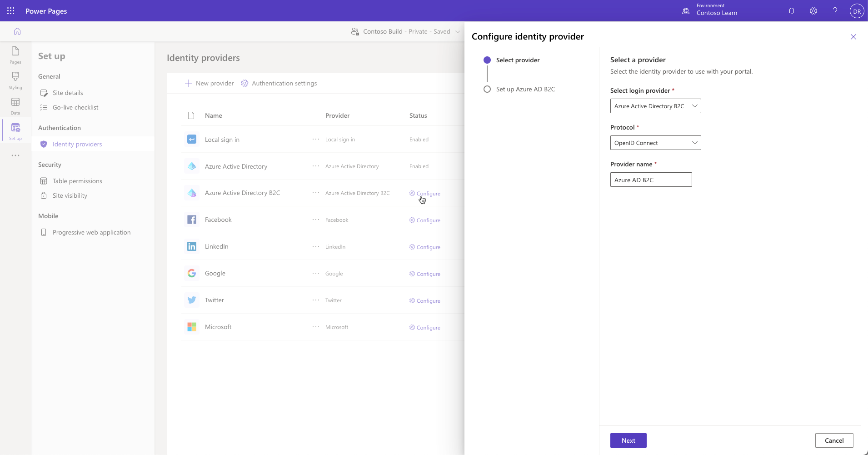Open the help question mark icon
This screenshot has width=868, height=455.
click(x=835, y=11)
